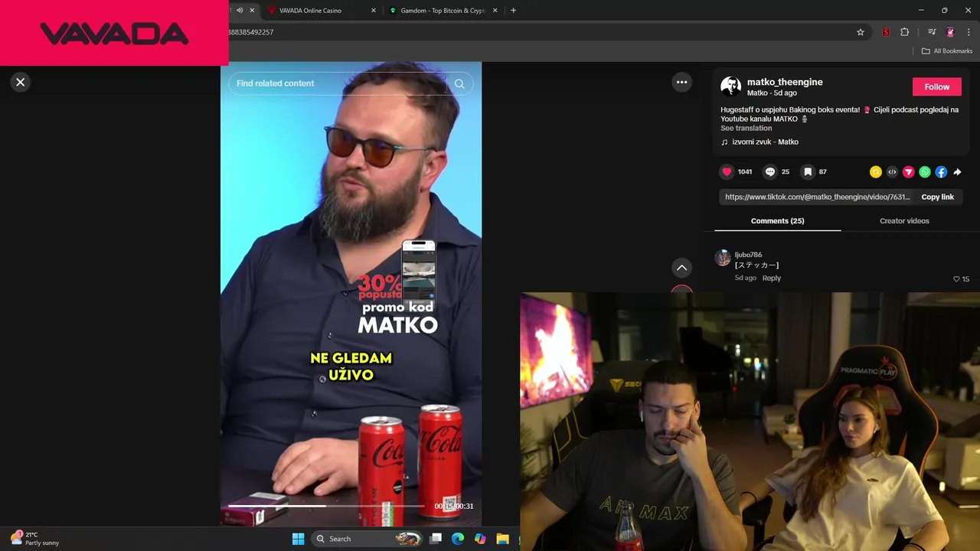Viewport: 980px width, 551px height.
Task: Close the Gamdom tab
Action: (495, 11)
